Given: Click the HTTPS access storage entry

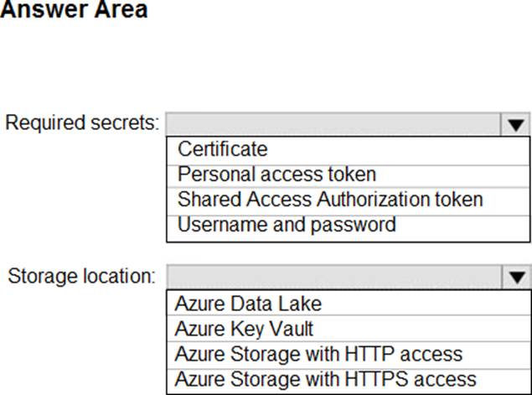Looking at the screenshot, I should pyautogui.click(x=325, y=378).
